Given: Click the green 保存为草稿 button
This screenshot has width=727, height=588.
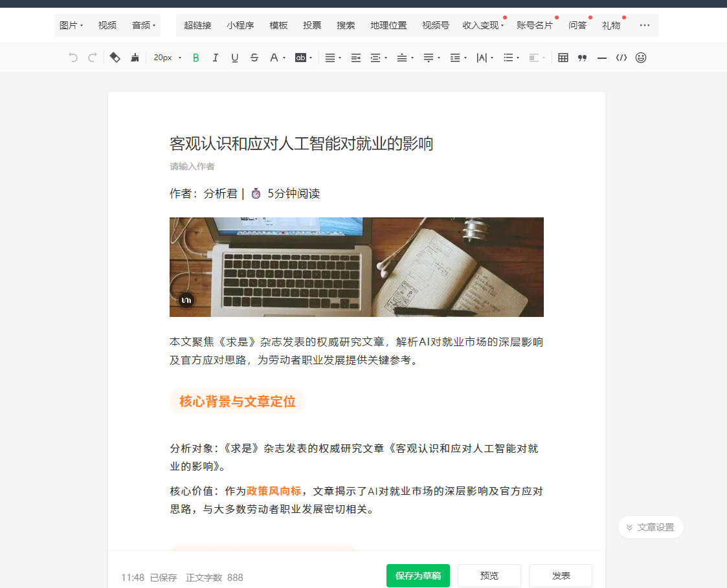Looking at the screenshot, I should pos(418,576).
